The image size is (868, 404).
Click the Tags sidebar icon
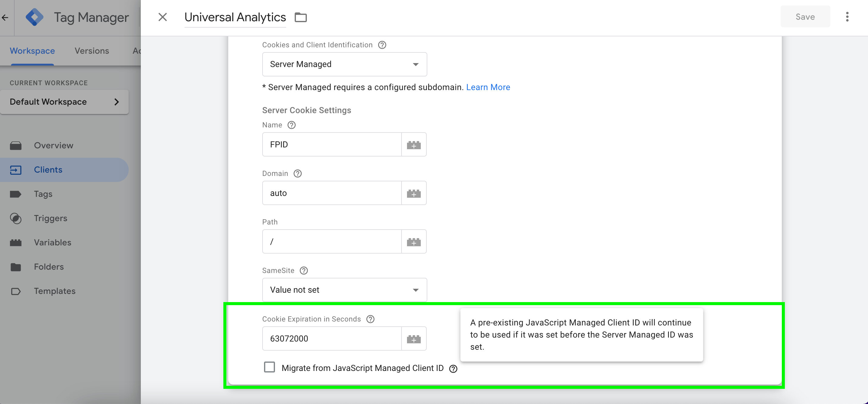tap(15, 194)
